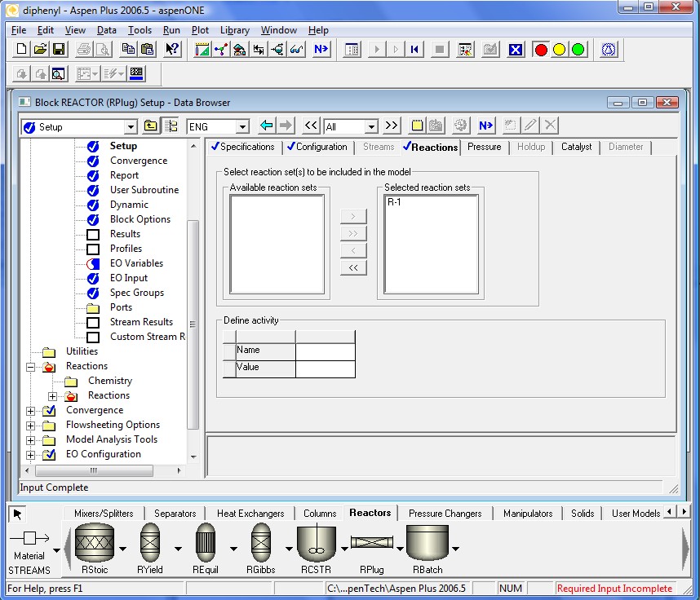The image size is (700, 600).
Task: Collapse the Reactions folder in tree
Action: point(31,367)
